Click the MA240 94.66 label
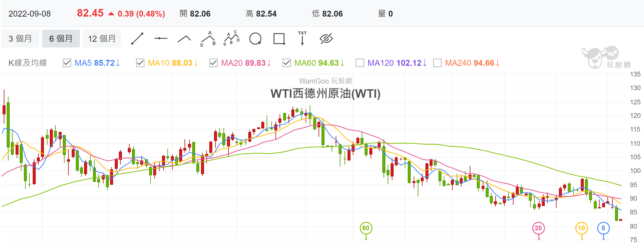This screenshot has height=244, width=644. (x=472, y=63)
